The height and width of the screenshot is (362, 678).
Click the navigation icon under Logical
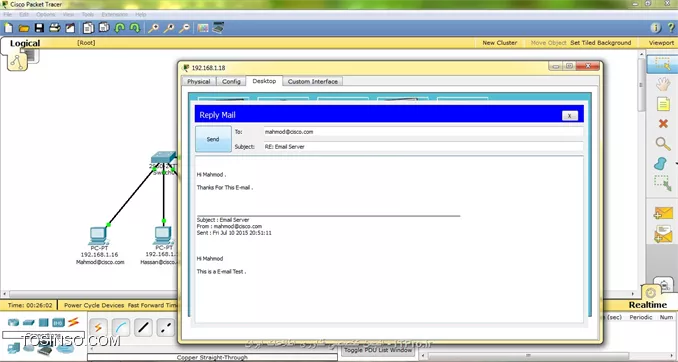[x=17, y=62]
